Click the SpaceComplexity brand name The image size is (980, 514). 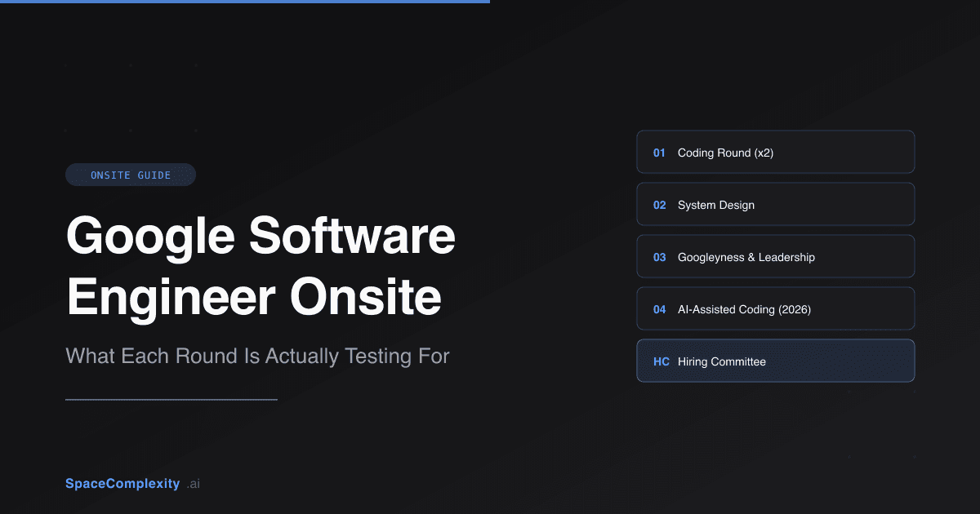point(122,484)
